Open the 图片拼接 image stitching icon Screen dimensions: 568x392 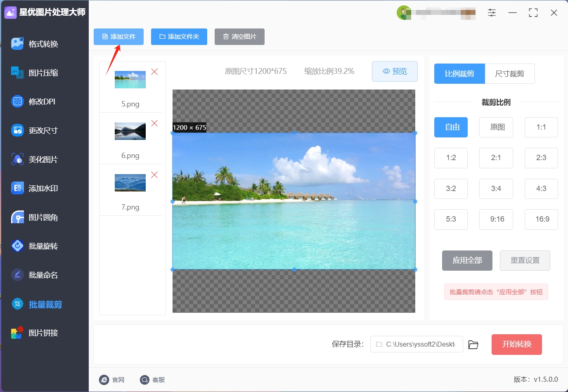[17, 333]
